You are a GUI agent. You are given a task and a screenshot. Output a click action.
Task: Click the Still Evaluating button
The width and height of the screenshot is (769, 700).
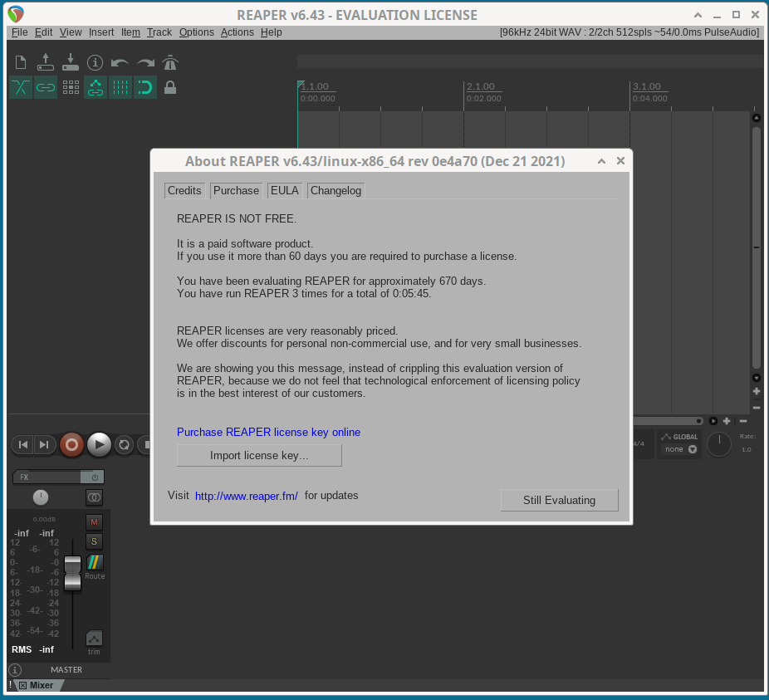(559, 500)
